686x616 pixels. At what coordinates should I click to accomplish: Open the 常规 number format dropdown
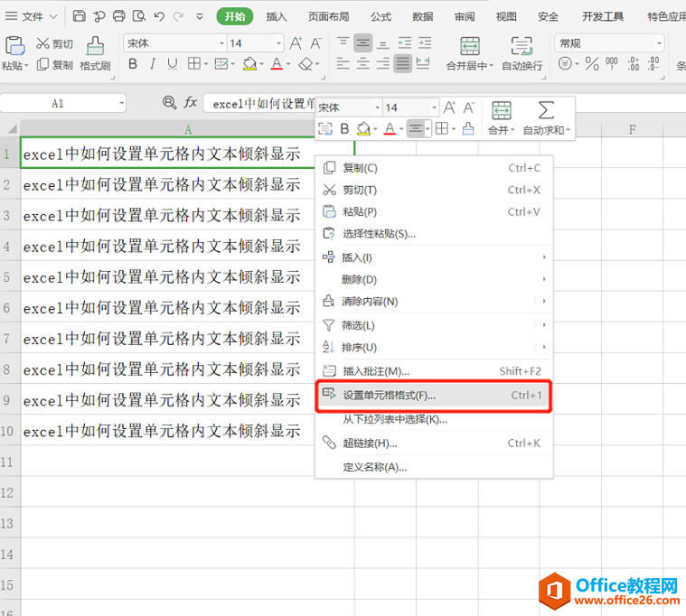(x=659, y=43)
